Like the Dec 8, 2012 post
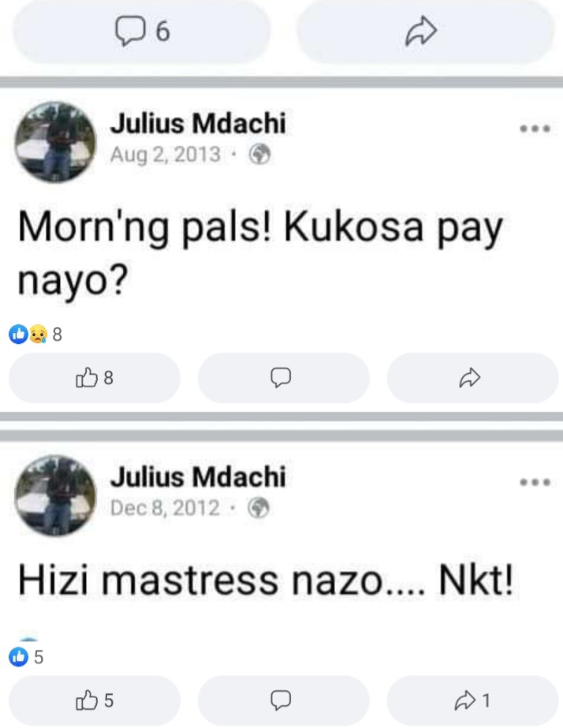This screenshot has width=563, height=728. click(x=94, y=700)
